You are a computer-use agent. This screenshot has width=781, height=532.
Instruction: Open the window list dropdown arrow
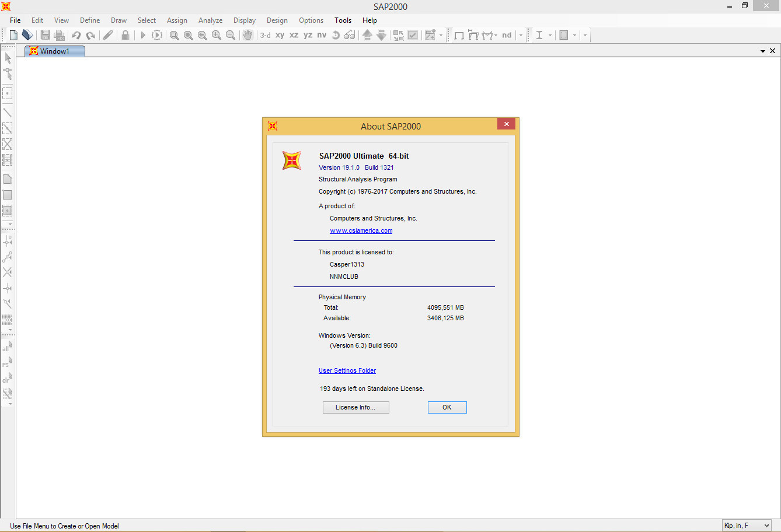[x=762, y=51]
